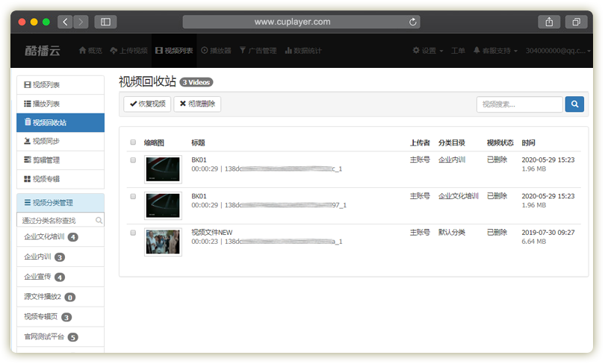Expand the 设置 settings dropdown
Viewport: 605px width, 364px height.
(428, 51)
